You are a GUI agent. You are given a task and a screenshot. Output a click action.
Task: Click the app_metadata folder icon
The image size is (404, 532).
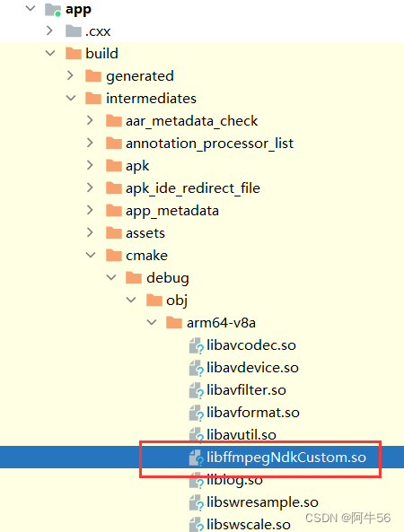pos(114,210)
